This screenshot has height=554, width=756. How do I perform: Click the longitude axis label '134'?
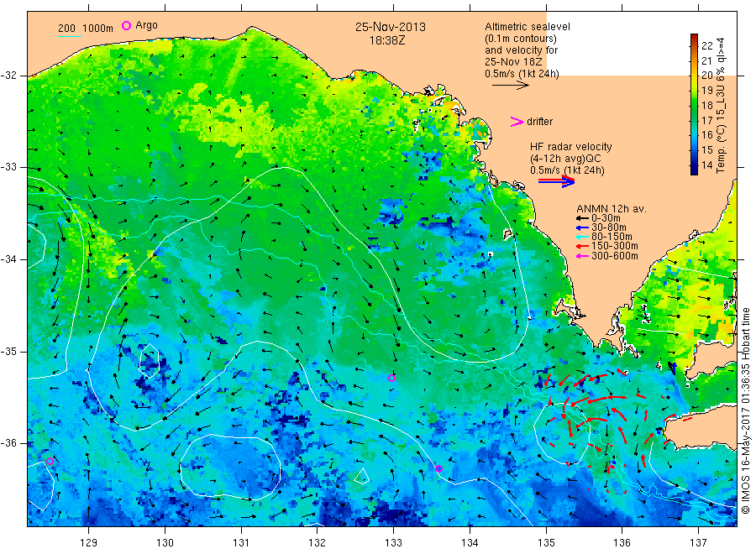tap(470, 542)
